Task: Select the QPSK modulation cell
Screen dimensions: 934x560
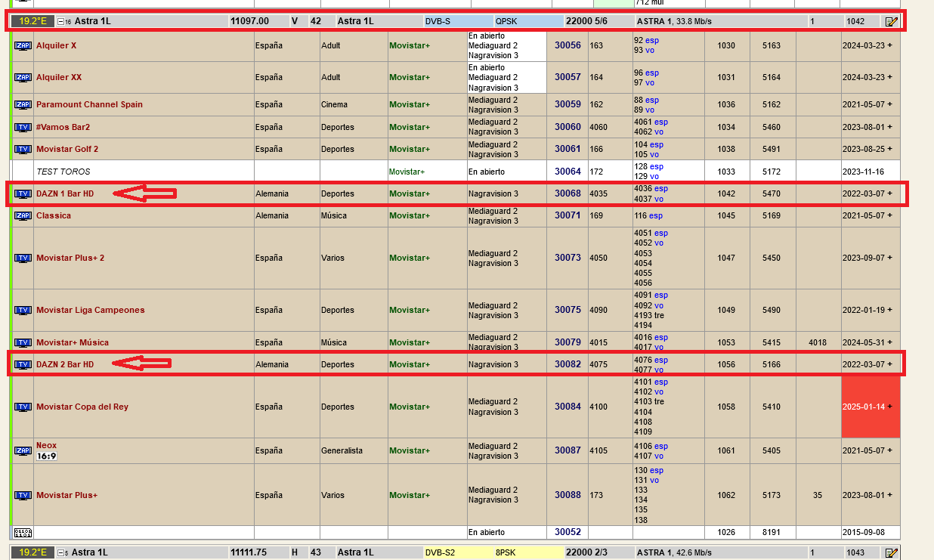Action: [528, 21]
